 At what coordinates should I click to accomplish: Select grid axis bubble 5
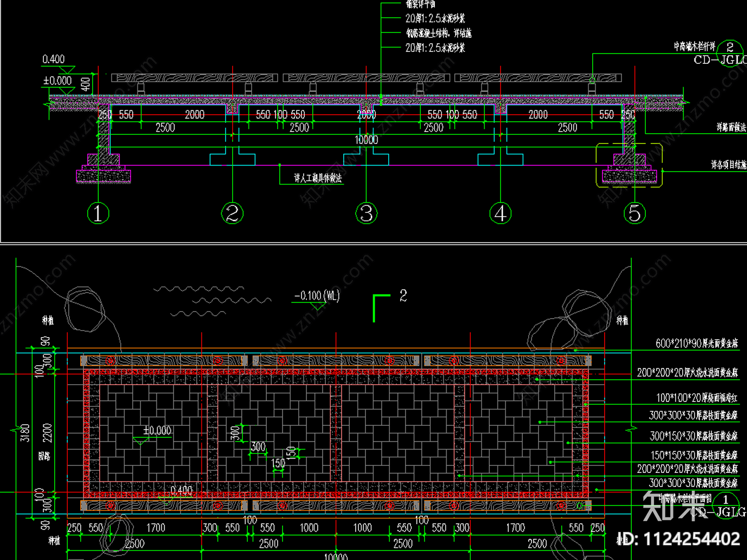pos(634,213)
